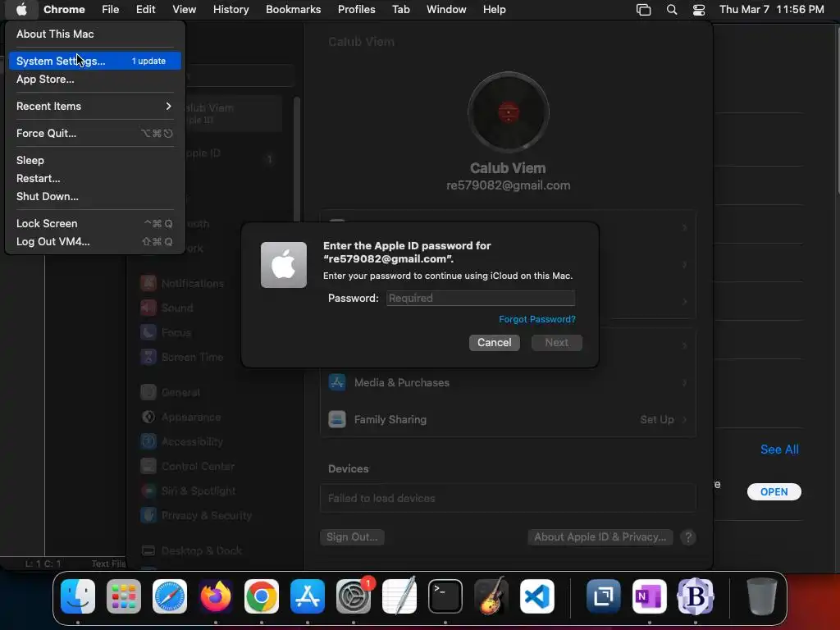The image size is (840, 630).
Task: Expand Family Sharing Set Up chevron
Action: pos(685,419)
